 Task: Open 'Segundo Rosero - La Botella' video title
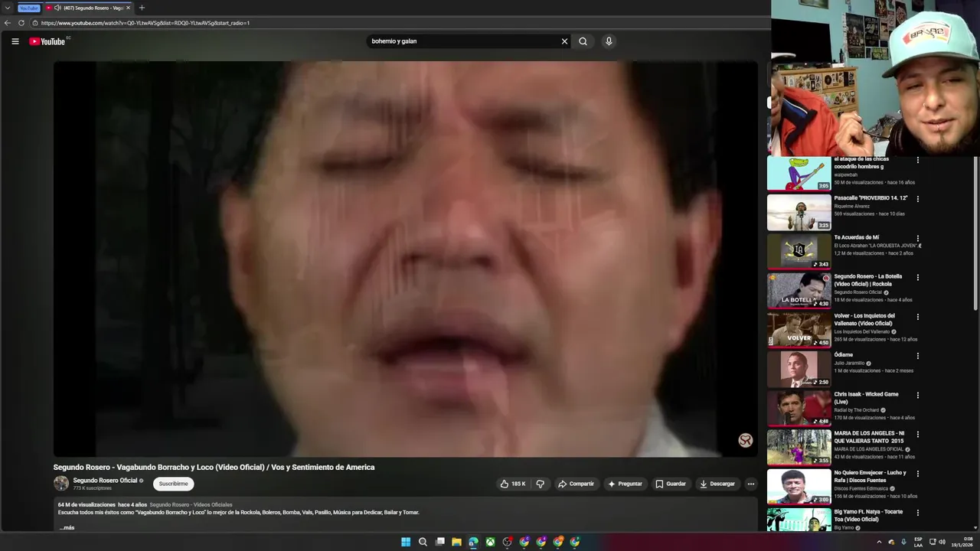click(x=868, y=280)
